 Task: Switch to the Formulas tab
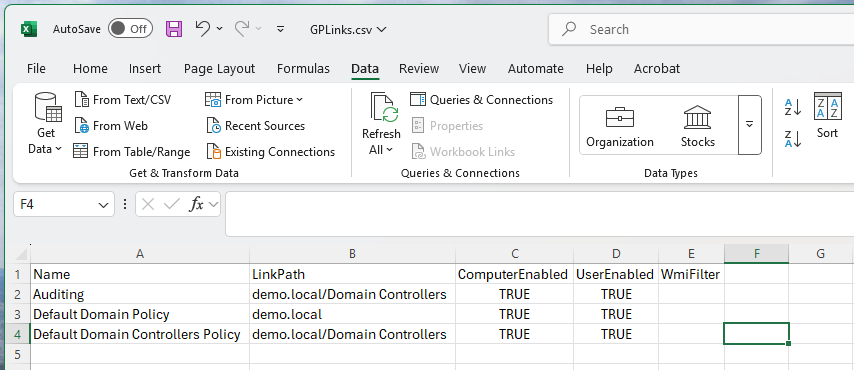point(303,69)
